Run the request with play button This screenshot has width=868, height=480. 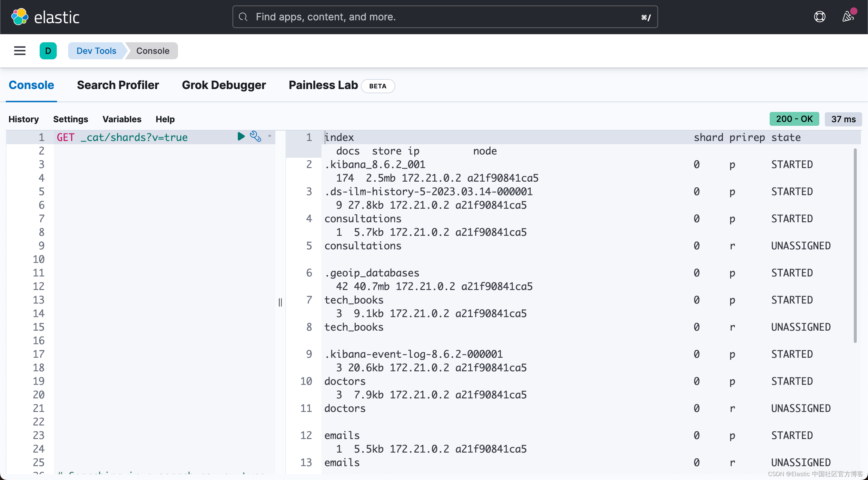coord(241,136)
